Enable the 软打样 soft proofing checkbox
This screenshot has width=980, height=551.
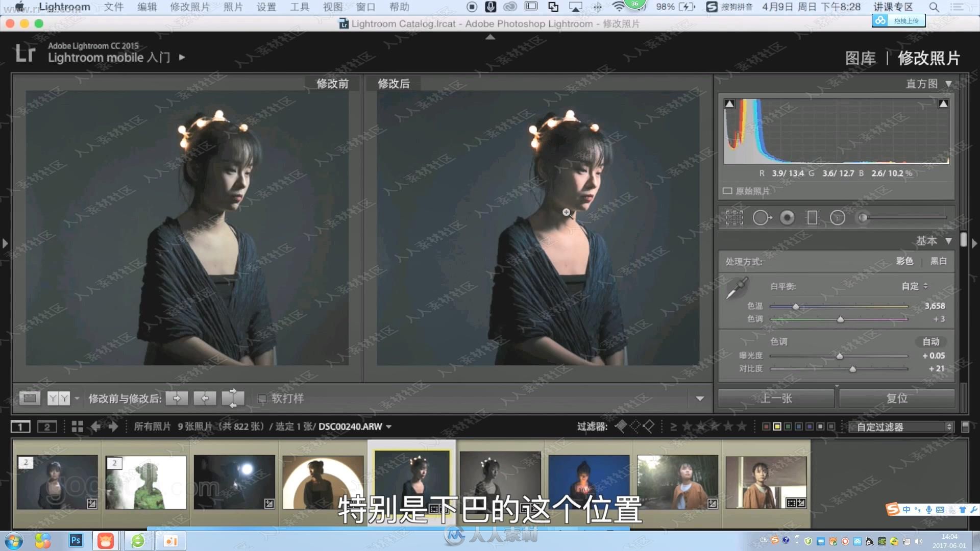click(262, 398)
